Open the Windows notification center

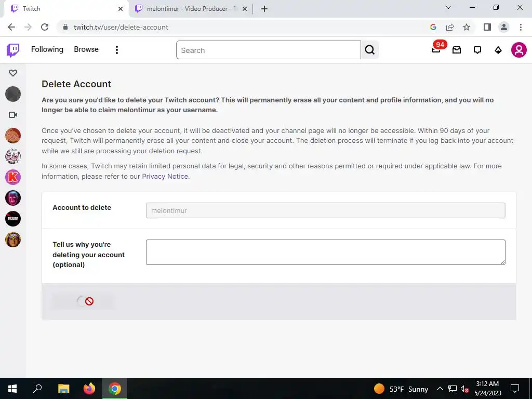[515, 389]
